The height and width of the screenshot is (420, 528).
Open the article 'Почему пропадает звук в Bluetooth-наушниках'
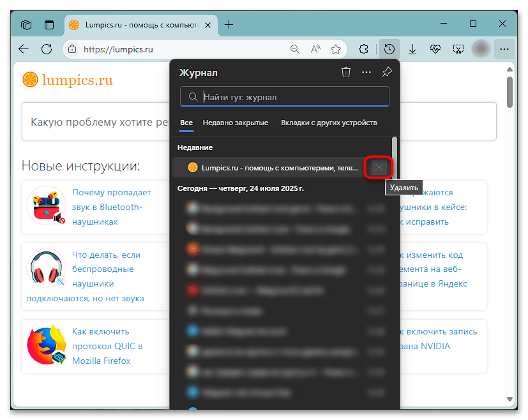click(111, 206)
